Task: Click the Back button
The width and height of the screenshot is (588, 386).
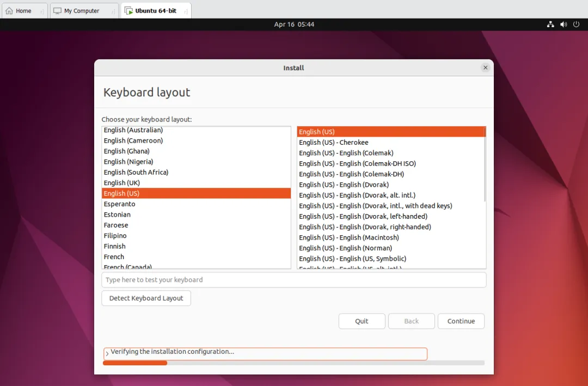Action: point(412,321)
